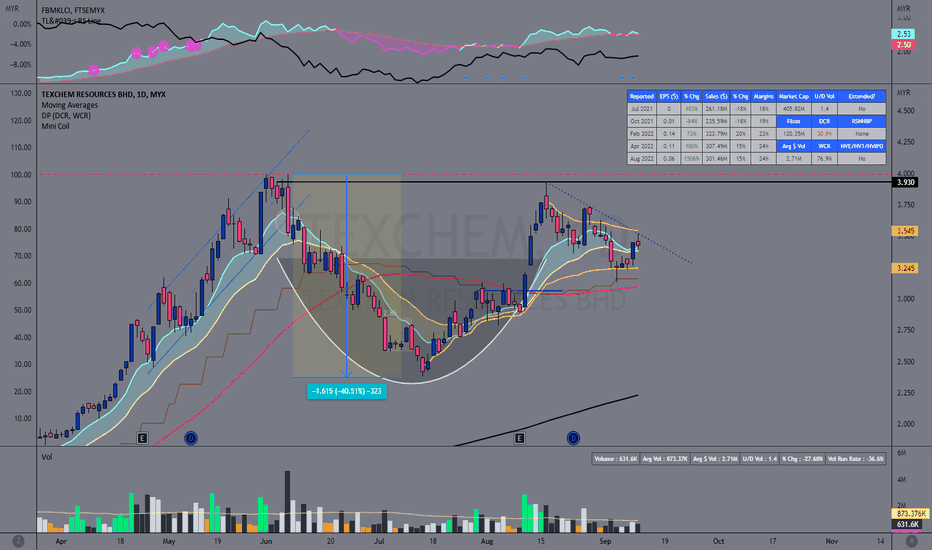Click the Oct 2021 row date cell

[641, 121]
